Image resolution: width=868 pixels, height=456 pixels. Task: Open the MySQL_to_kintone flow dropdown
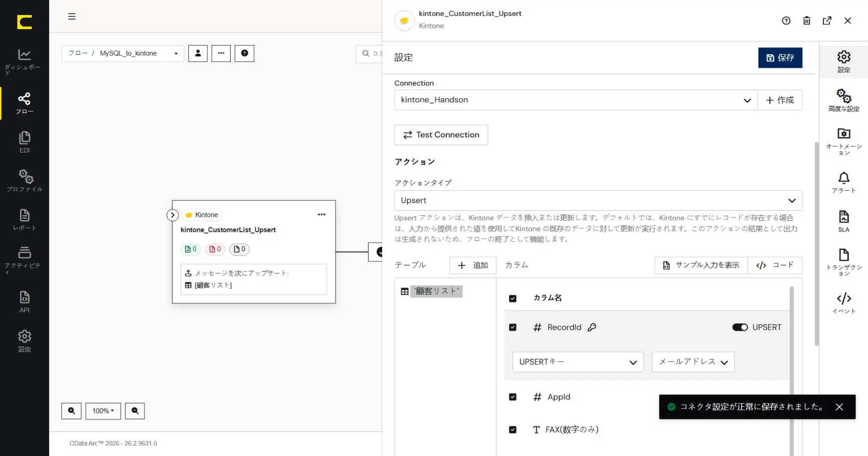(x=123, y=53)
